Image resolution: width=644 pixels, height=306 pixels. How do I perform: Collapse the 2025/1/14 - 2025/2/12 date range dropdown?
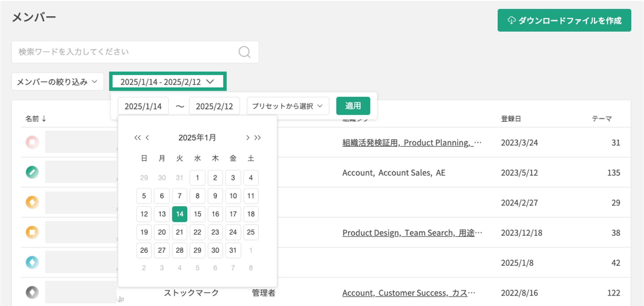pos(167,82)
